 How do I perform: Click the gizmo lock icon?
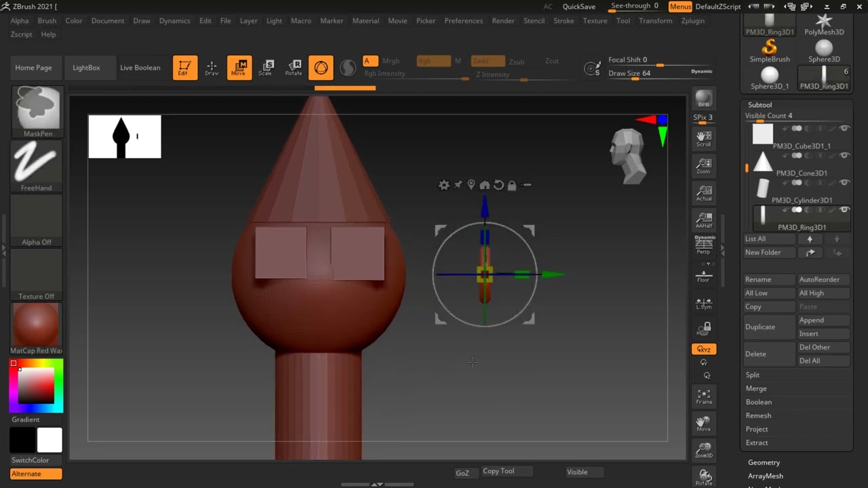[x=512, y=185]
